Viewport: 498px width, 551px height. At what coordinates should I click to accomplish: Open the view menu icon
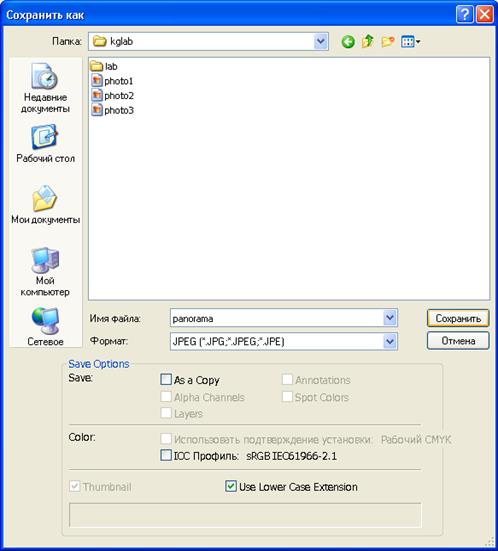click(410, 42)
